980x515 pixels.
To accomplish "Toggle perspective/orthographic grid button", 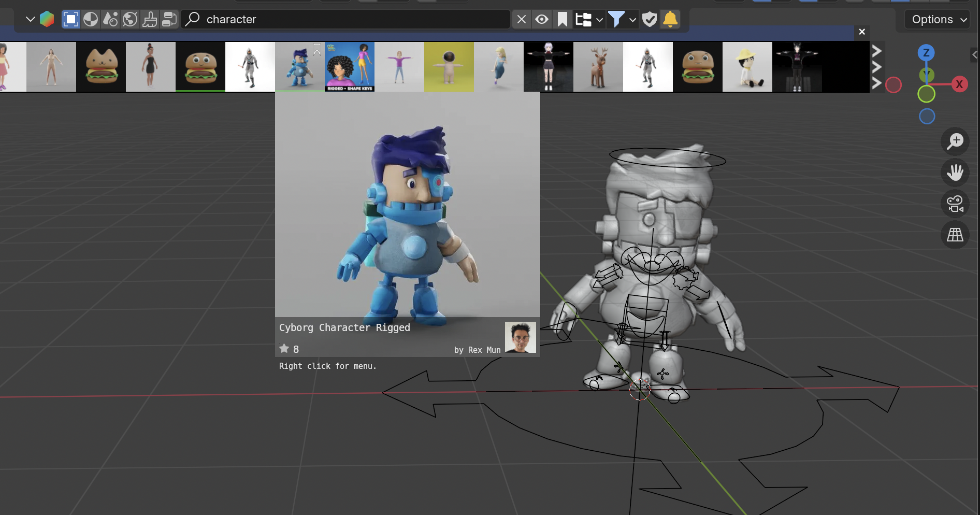I will click(x=955, y=235).
